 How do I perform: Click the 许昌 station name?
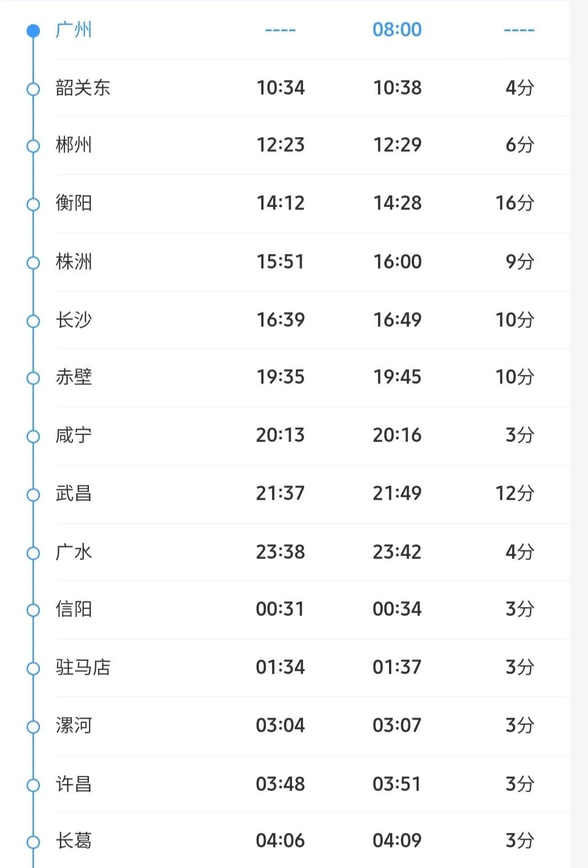click(74, 784)
